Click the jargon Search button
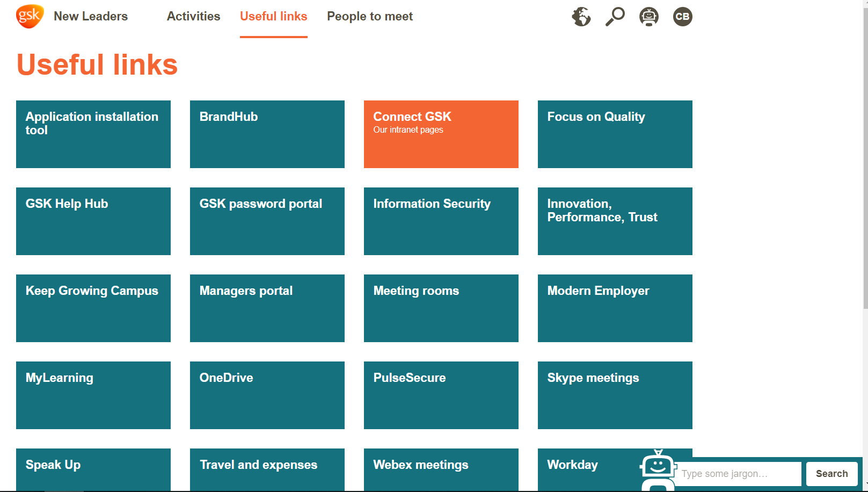 point(832,474)
